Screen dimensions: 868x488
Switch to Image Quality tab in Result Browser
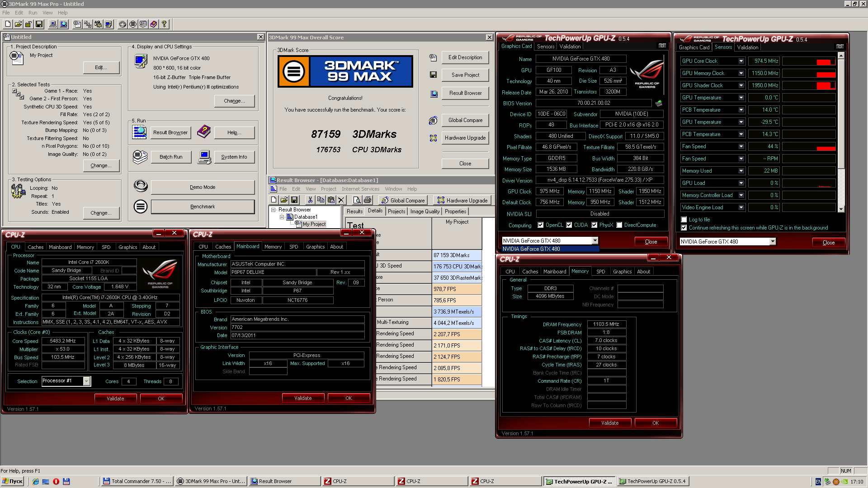click(x=425, y=211)
